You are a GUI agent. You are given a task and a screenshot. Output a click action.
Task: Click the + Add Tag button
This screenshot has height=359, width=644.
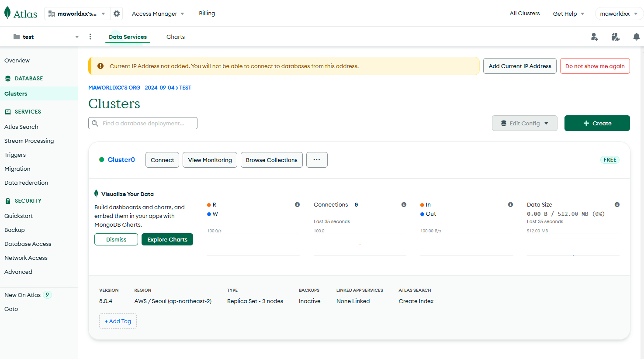click(x=118, y=321)
